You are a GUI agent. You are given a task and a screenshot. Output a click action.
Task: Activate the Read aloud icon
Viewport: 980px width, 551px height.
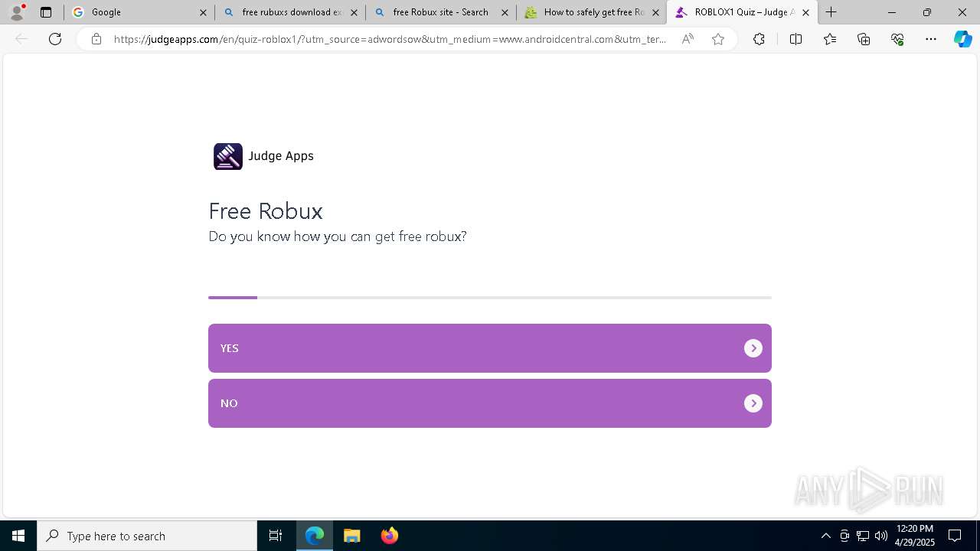point(688,39)
